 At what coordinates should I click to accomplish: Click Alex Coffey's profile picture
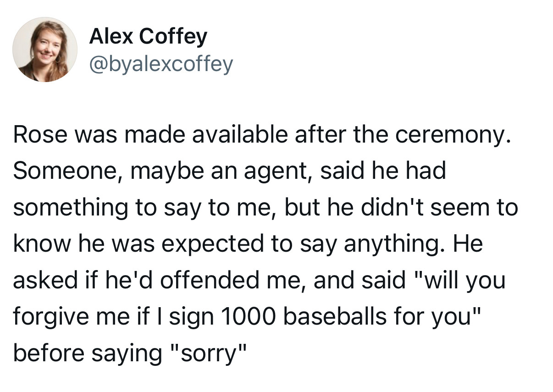coord(44,50)
